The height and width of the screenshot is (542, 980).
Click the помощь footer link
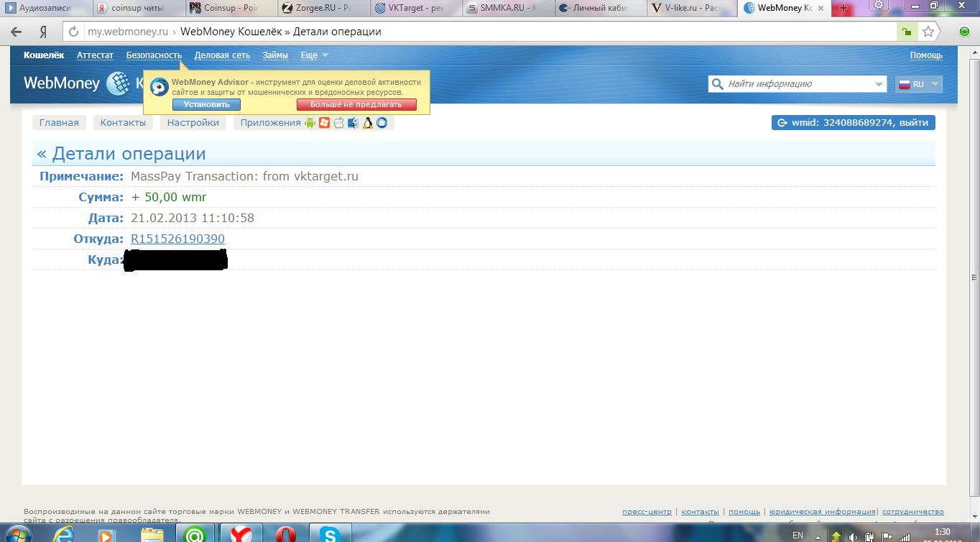[744, 512]
